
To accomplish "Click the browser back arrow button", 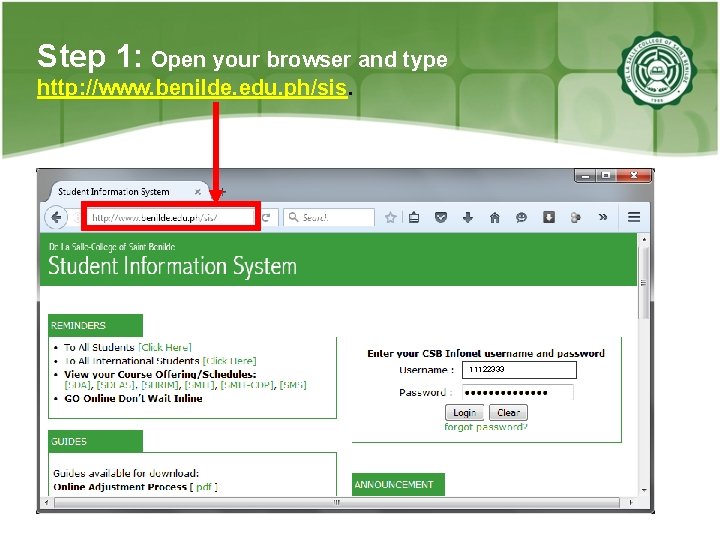I will click(x=56, y=217).
